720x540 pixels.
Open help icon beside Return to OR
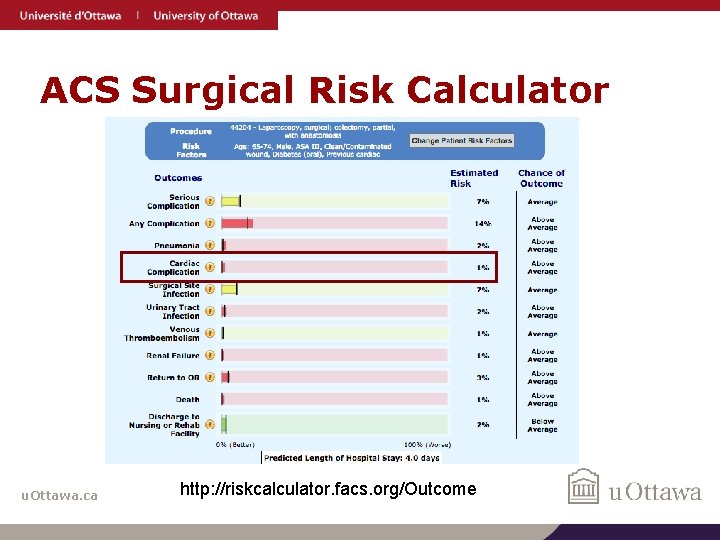(210, 377)
